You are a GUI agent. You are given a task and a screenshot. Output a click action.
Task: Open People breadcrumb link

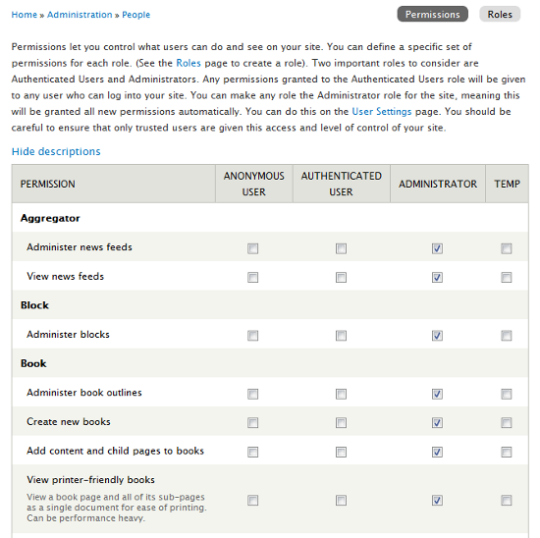(136, 15)
